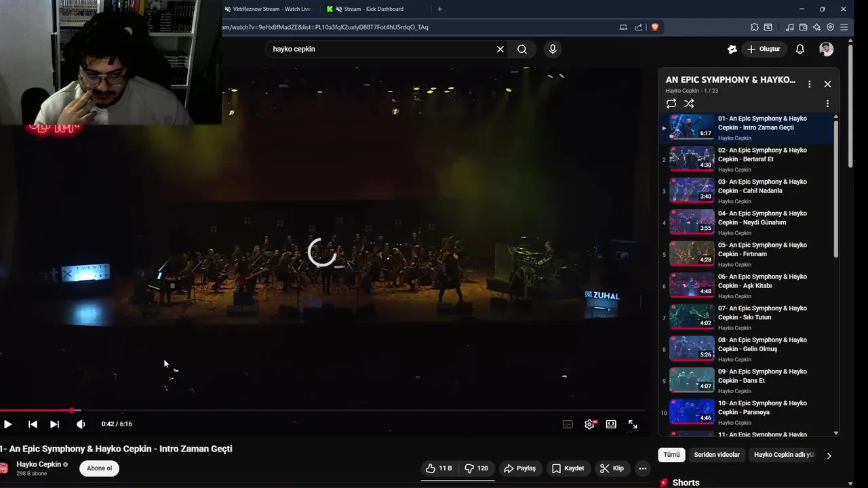Screen dimensions: 868x488
Task: Select the currently playing 01- Intro Zaman Geçti entry
Action: click(746, 128)
